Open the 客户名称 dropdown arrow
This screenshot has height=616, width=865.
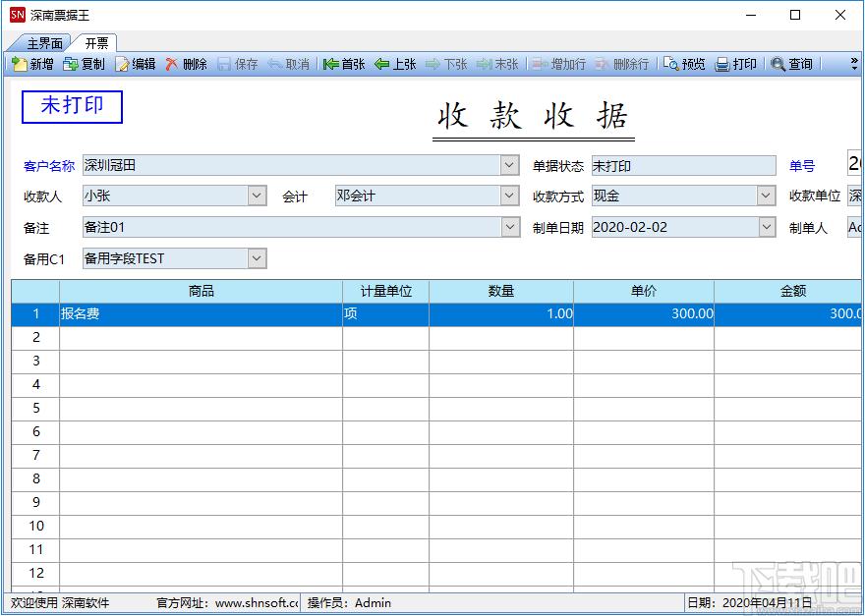[509, 165]
